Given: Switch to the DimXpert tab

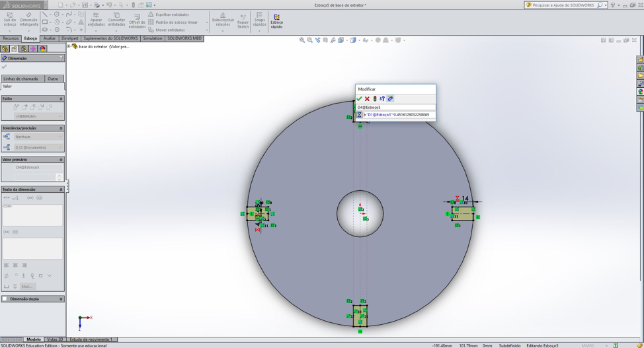Looking at the screenshot, I should pyautogui.click(x=70, y=38).
